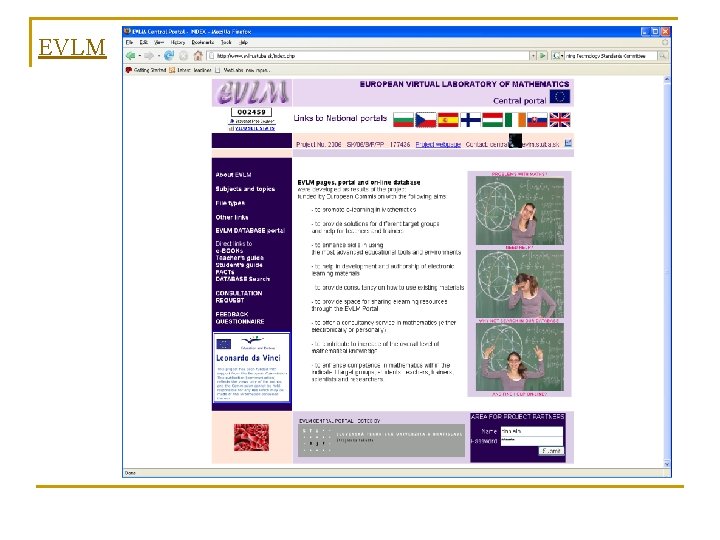720x540 pixels.
Task: Open the UK flag national portal
Action: 560,119
